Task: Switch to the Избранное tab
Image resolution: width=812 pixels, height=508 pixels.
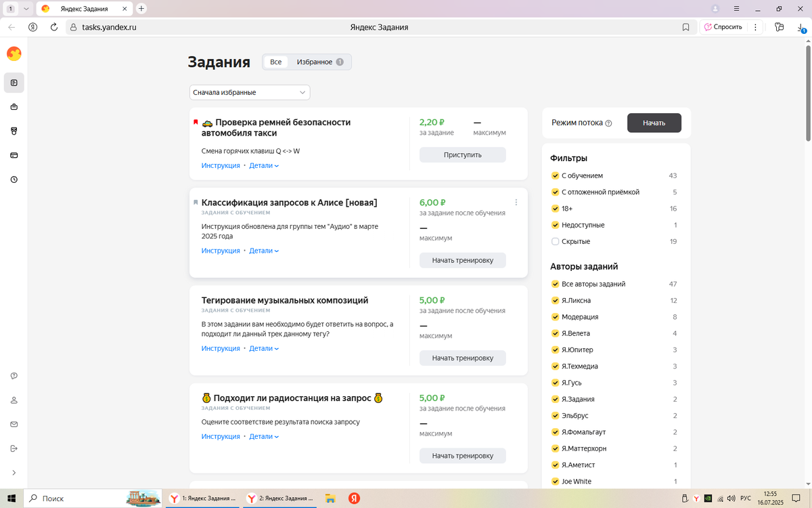Action: pos(321,62)
